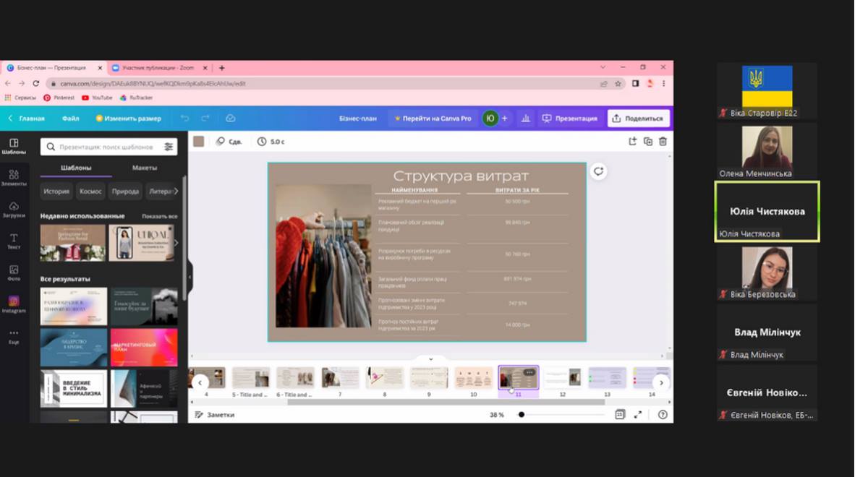The image size is (868, 477).
Task: Click the Поделиться share button
Action: tap(638, 119)
